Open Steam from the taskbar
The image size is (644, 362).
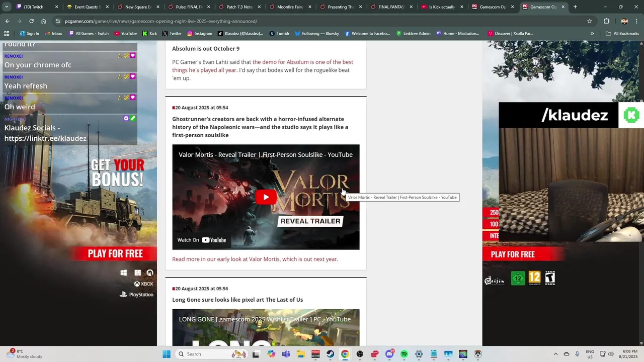(x=330, y=354)
